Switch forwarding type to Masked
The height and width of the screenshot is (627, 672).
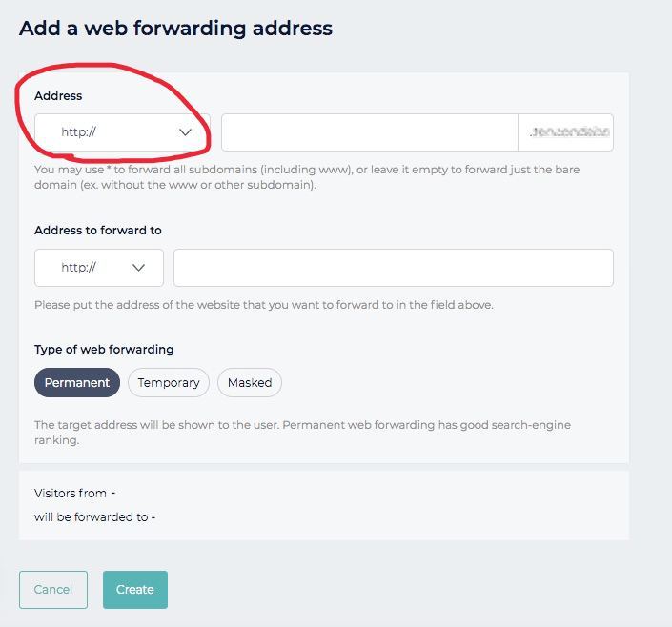pyautogui.click(x=250, y=382)
